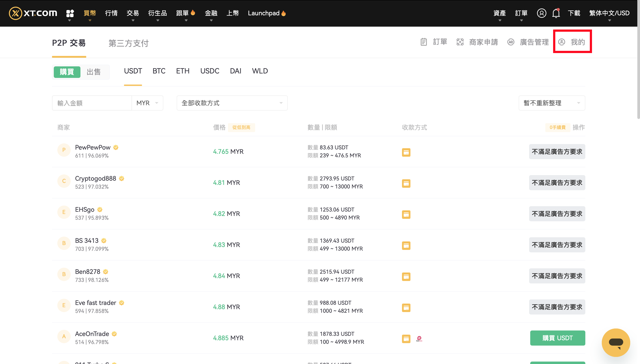Select the DAI coin tab
Image resolution: width=640 pixels, height=364 pixels.
point(236,71)
